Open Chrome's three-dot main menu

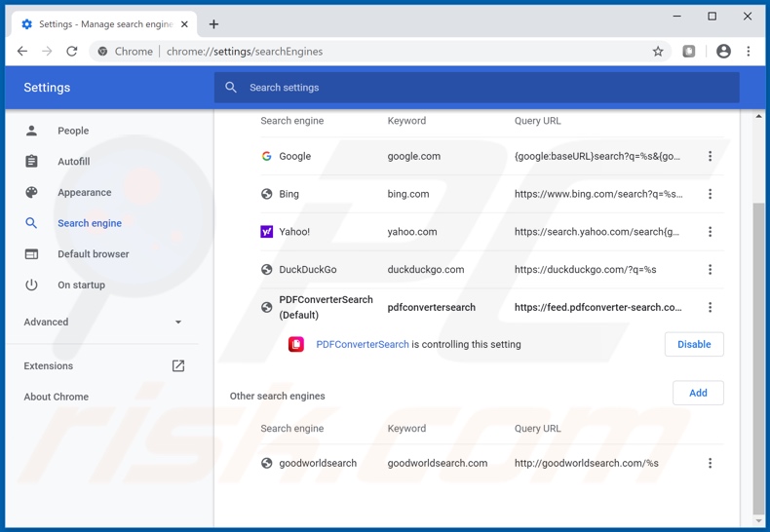(749, 51)
